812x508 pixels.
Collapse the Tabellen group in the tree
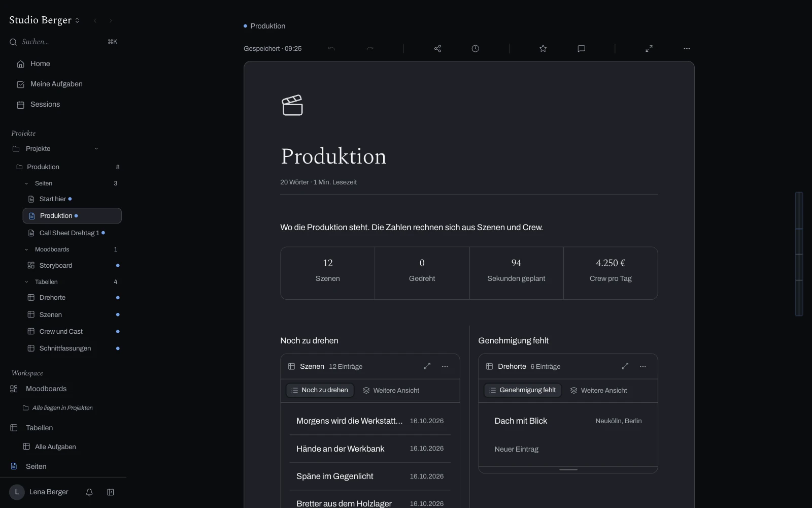(26, 282)
